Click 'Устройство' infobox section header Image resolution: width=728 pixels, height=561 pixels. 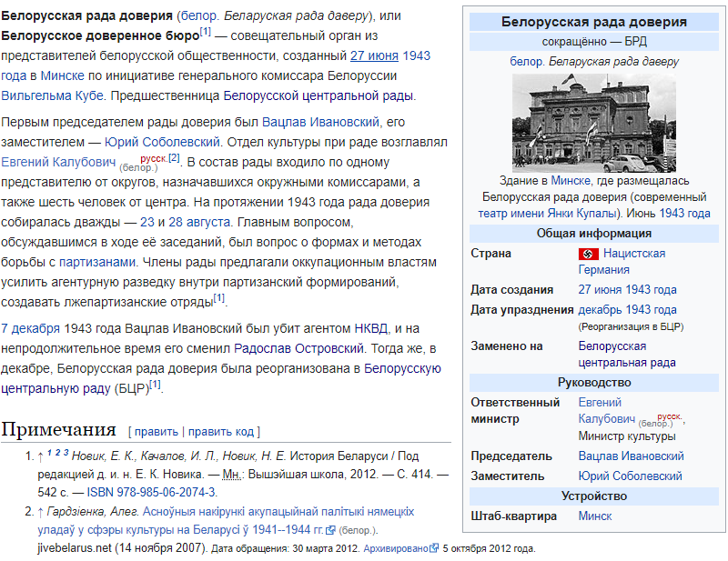(594, 496)
